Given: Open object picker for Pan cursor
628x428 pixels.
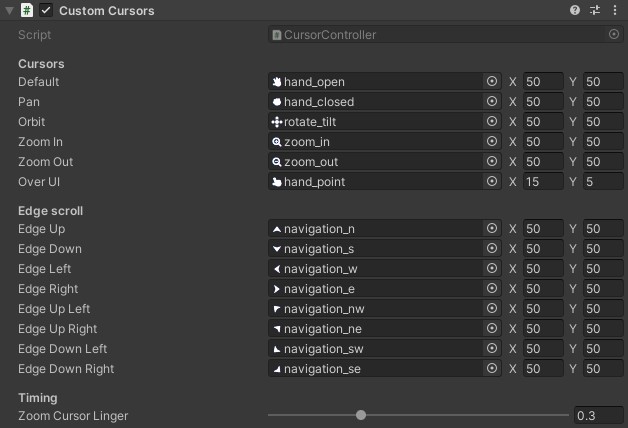Looking at the screenshot, I should (x=492, y=101).
